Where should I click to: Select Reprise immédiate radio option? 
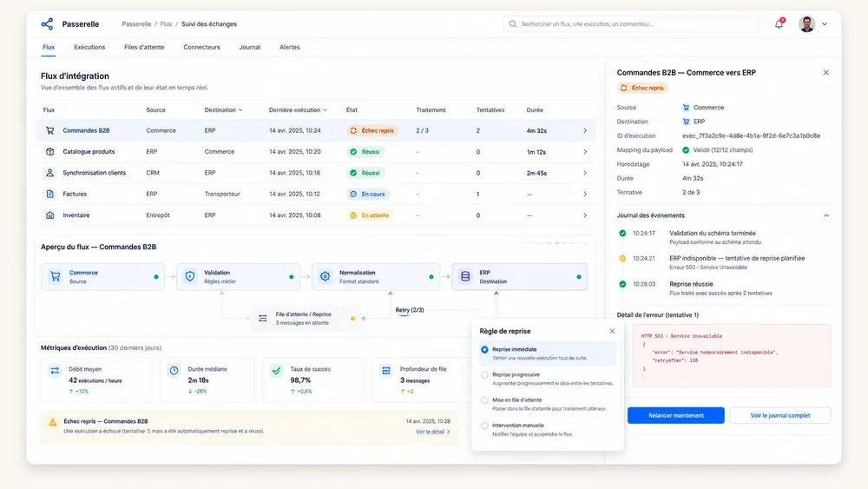pos(484,349)
